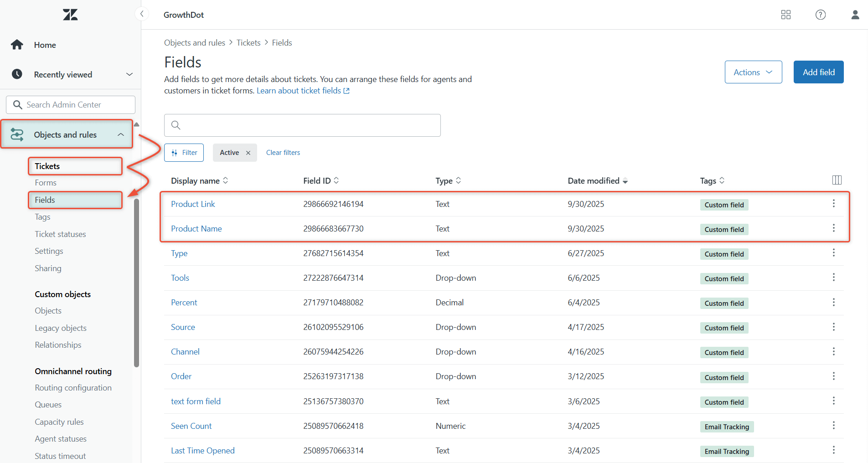Expand the Recently viewed section
The height and width of the screenshot is (463, 868).
point(129,74)
